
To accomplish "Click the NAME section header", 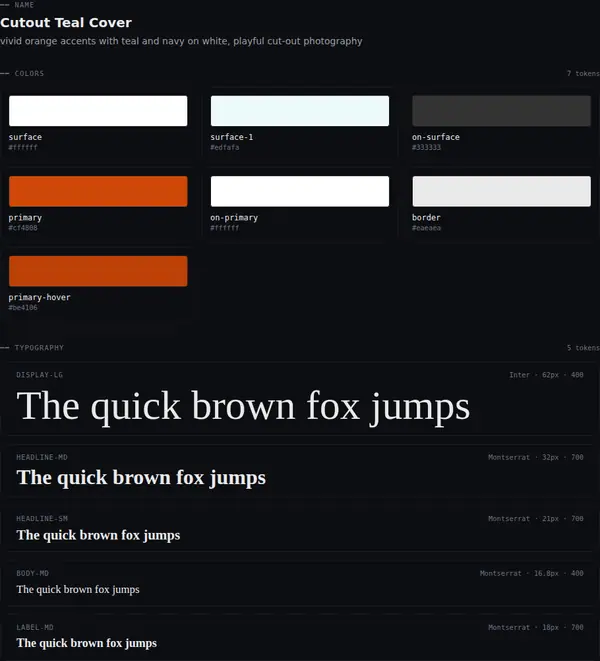I will (24, 5).
